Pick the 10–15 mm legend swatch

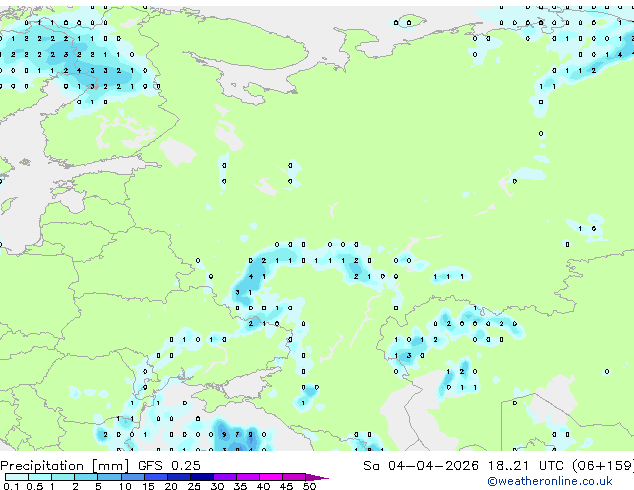(x=132, y=477)
